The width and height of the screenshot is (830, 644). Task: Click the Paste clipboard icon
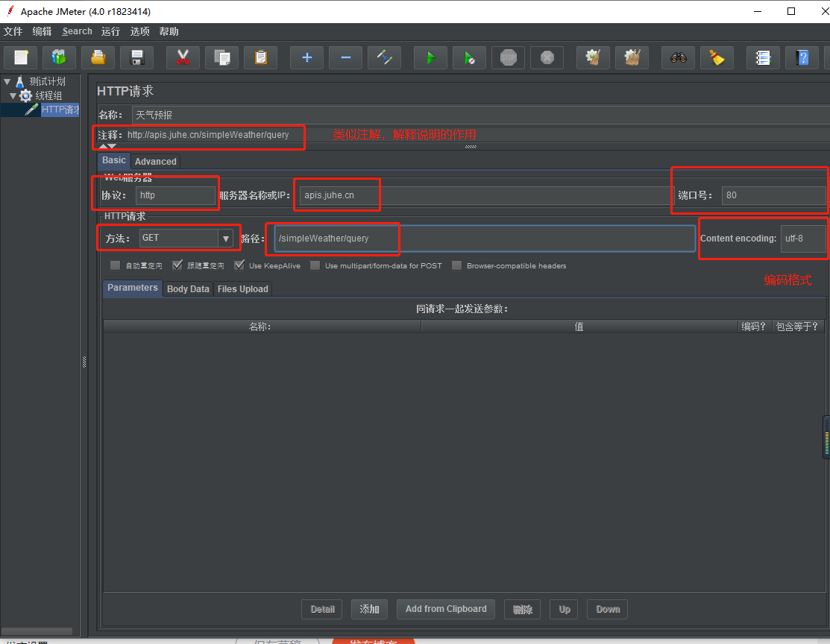(x=260, y=57)
